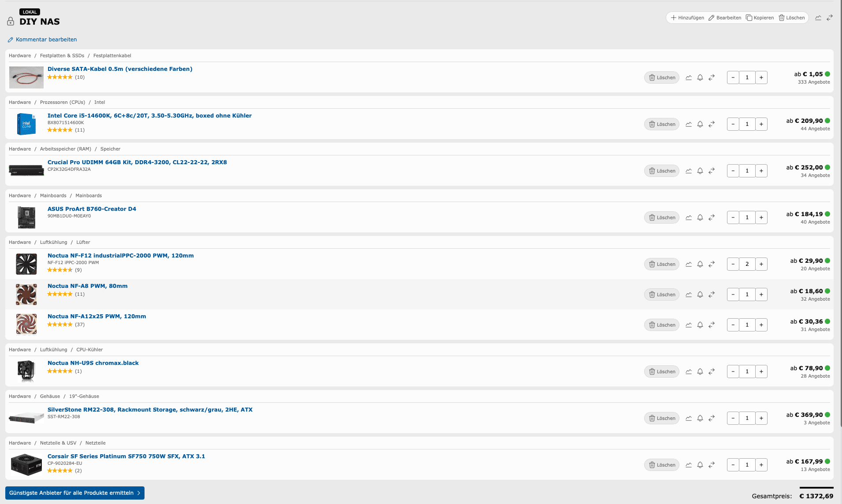This screenshot has height=504, width=842.
Task: Click the lock icon beside DIY NAS
Action: coord(11,21)
